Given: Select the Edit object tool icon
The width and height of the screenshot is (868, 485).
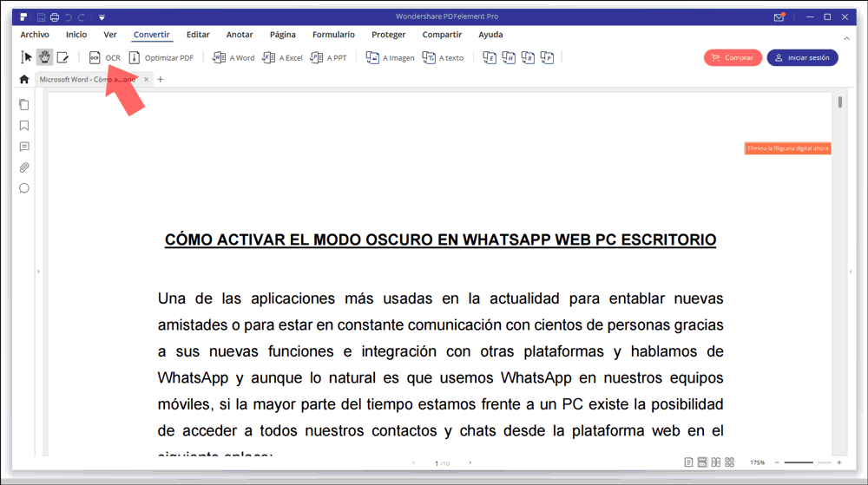Looking at the screenshot, I should click(62, 57).
